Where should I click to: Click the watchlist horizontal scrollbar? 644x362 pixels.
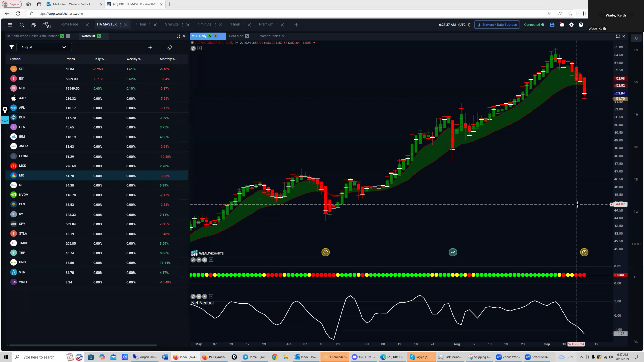tap(83, 345)
